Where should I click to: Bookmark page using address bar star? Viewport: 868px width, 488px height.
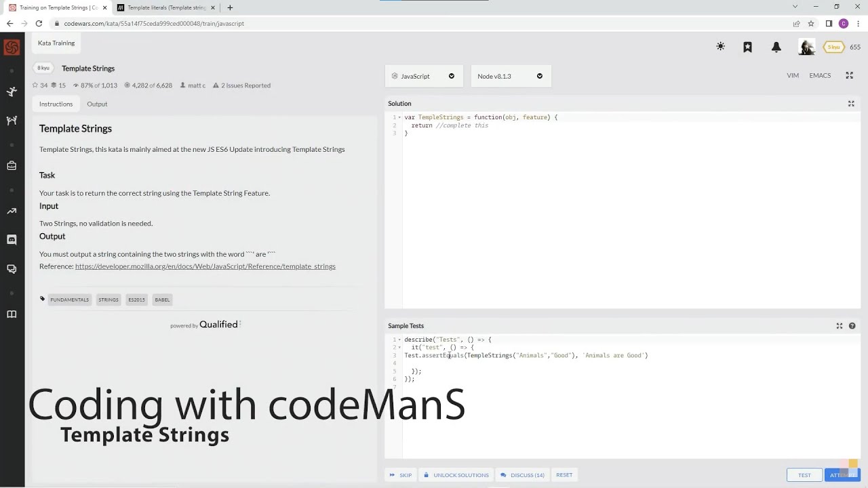pyautogui.click(x=810, y=23)
